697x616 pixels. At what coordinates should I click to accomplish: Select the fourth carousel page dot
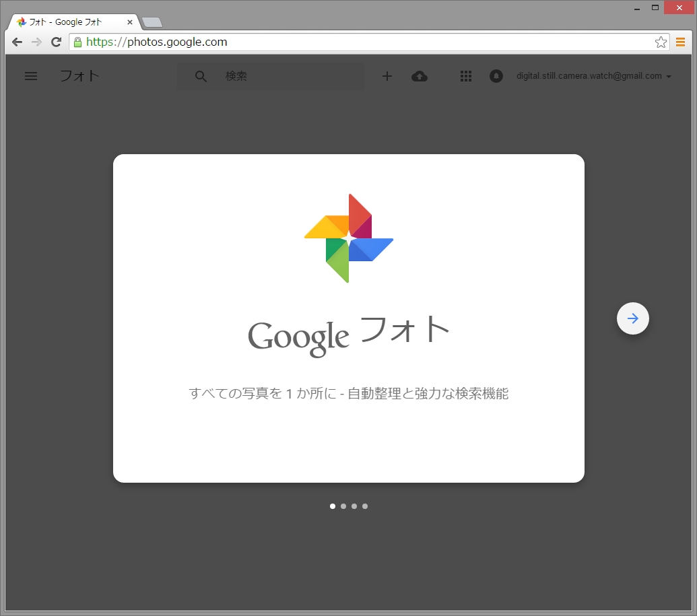point(365,506)
